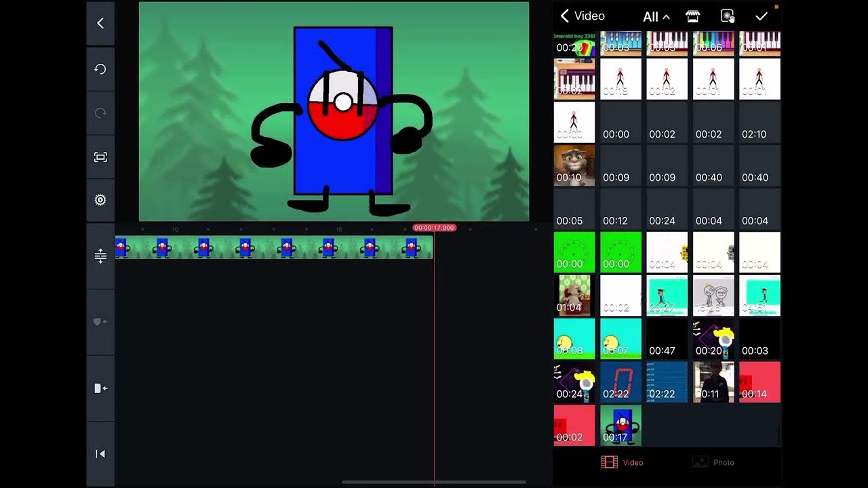Confirm selection with the checkmark
The height and width of the screenshot is (488, 868).
pos(762,16)
